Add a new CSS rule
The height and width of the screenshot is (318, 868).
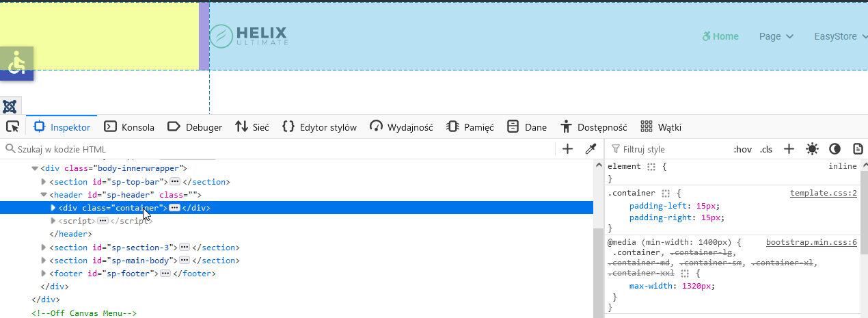coord(789,148)
